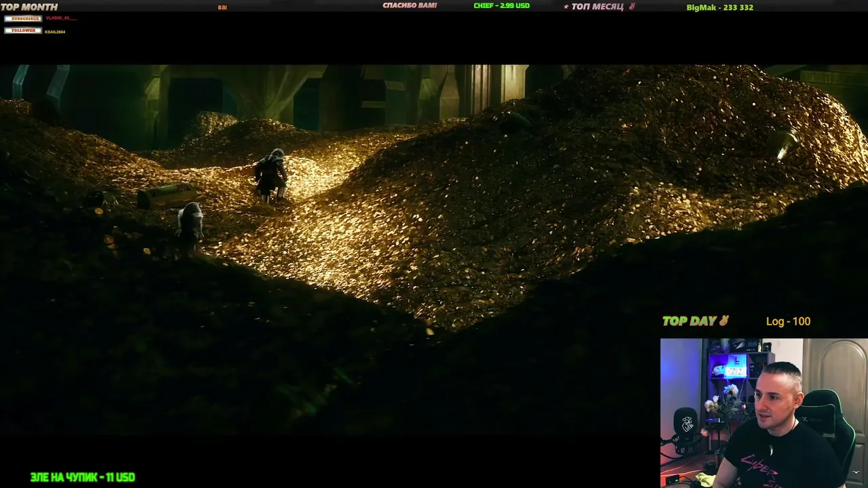This screenshot has width=868, height=488.
Task: Click the BigMak - 233 332 entry
Action: point(719,7)
